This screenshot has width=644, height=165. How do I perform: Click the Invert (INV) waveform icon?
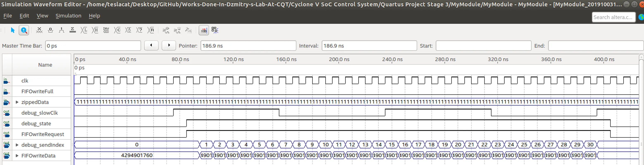106,30
